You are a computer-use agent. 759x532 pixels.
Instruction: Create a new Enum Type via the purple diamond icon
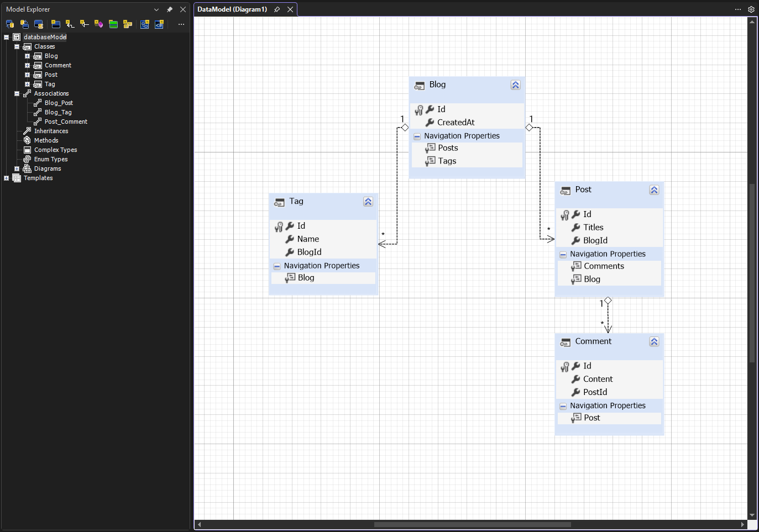coord(99,24)
